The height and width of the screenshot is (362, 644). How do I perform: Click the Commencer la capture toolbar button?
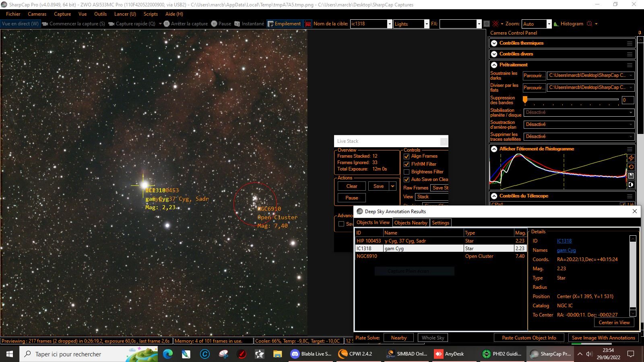[74, 24]
